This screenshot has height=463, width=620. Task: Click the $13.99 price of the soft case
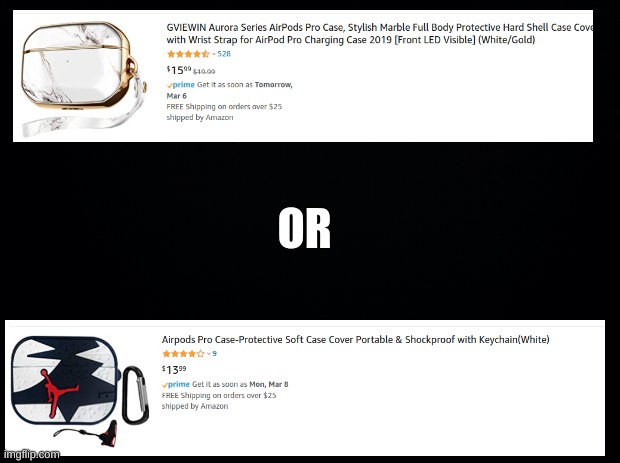[x=174, y=370]
